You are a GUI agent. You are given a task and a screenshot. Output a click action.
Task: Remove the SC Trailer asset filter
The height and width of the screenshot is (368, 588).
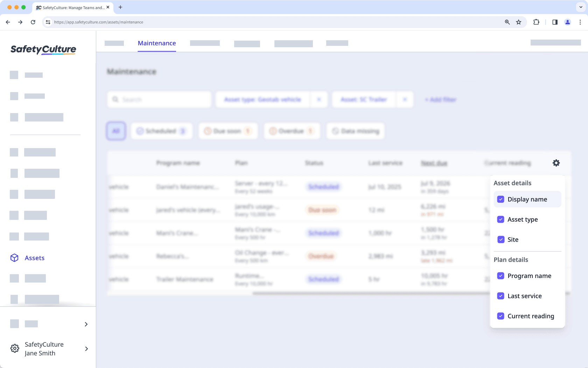405,99
